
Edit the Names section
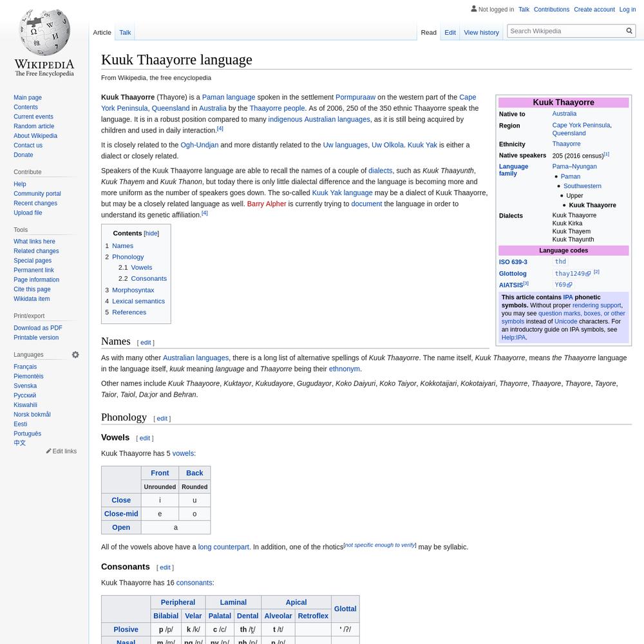point(146,343)
